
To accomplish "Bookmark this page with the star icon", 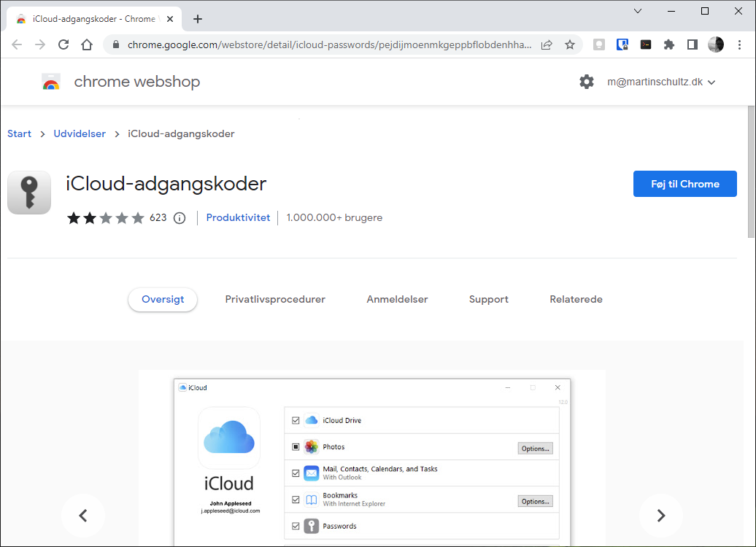I will (570, 44).
